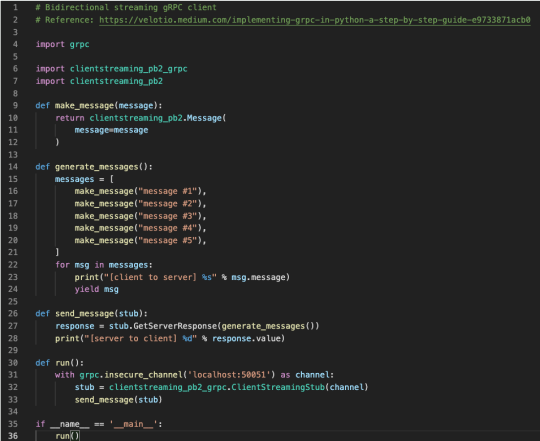The width and height of the screenshot is (540, 441).
Task: Click 'for msg in messages:' on line 22
Action: tap(104, 265)
